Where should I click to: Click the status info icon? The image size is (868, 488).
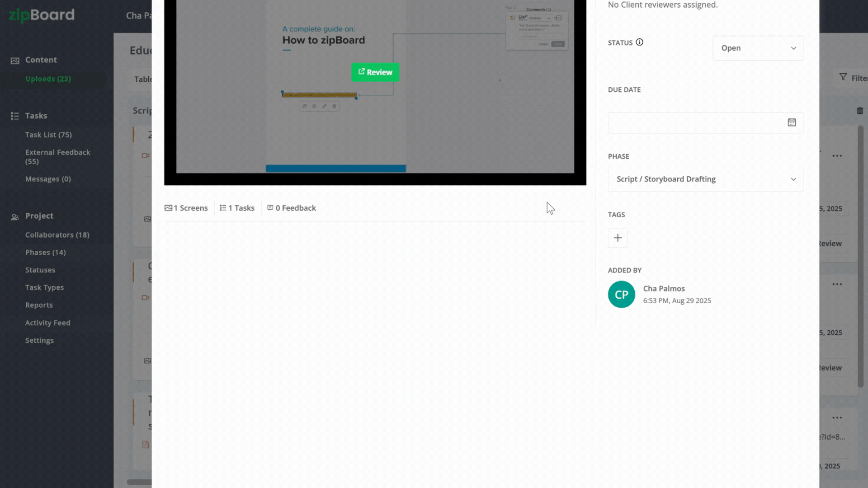pos(639,42)
